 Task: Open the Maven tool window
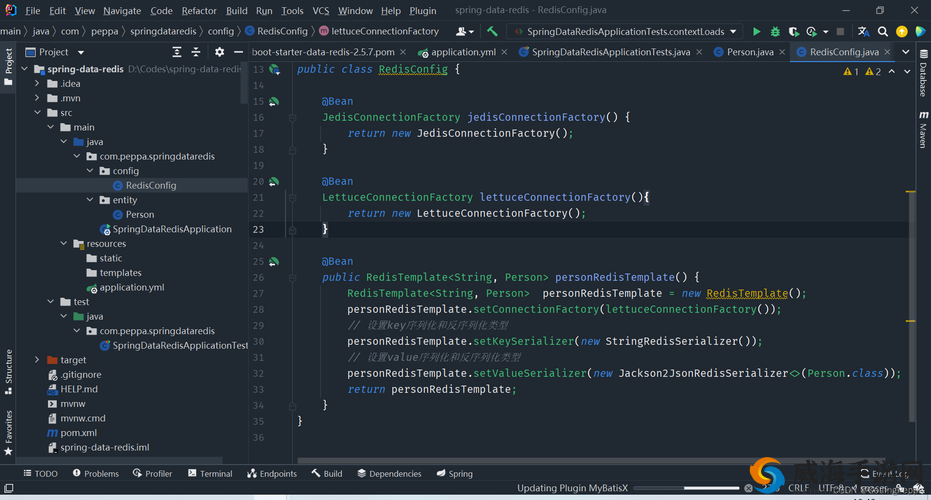point(923,129)
